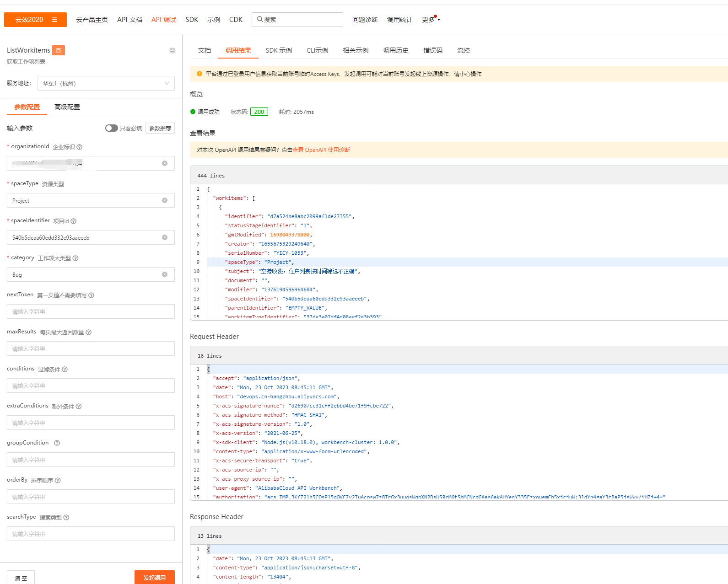Click the "spaceType": "Project" result line
The width and height of the screenshot is (728, 584).
pyautogui.click(x=259, y=262)
